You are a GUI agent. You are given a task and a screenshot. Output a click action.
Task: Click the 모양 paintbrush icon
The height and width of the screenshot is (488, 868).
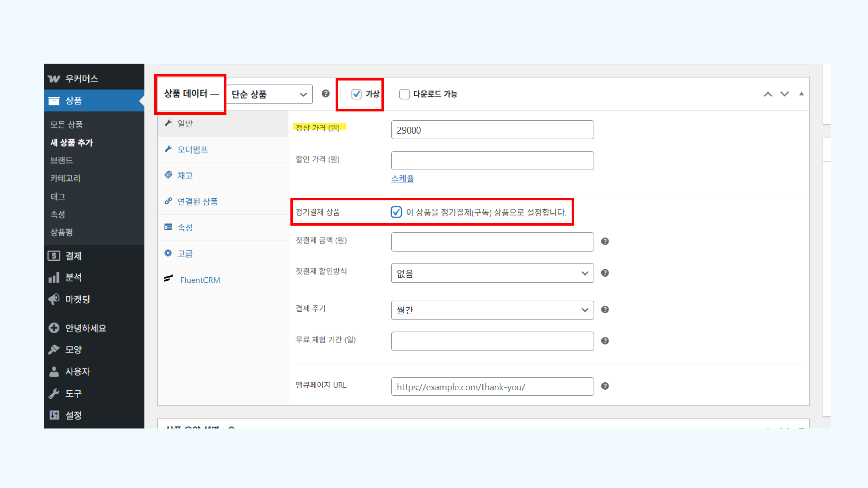54,349
